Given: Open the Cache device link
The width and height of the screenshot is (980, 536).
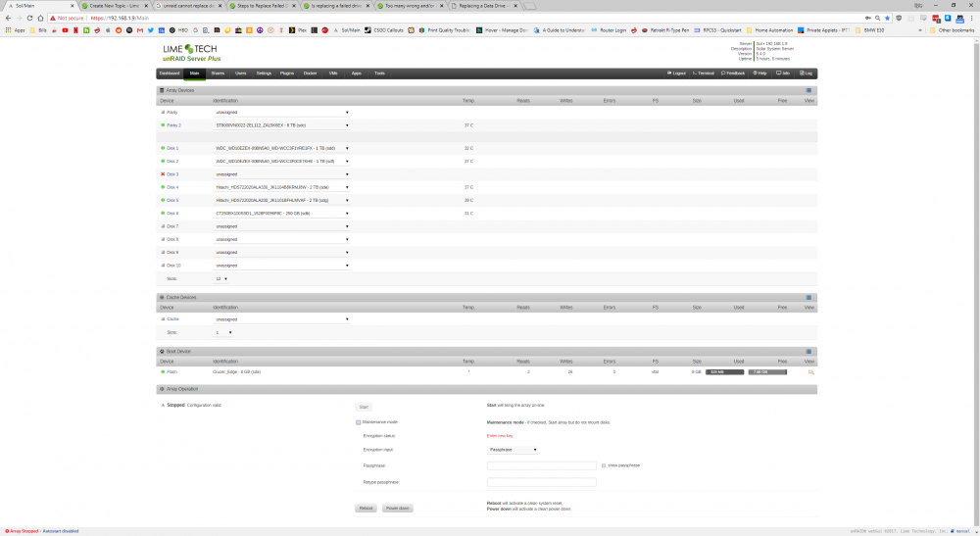Looking at the screenshot, I should (x=172, y=319).
